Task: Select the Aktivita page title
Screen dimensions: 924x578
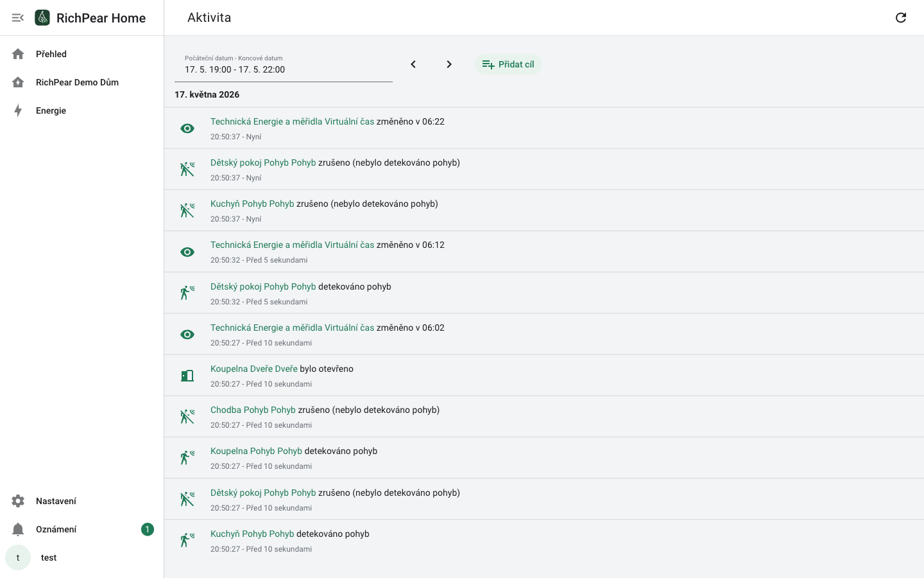Action: coord(209,18)
